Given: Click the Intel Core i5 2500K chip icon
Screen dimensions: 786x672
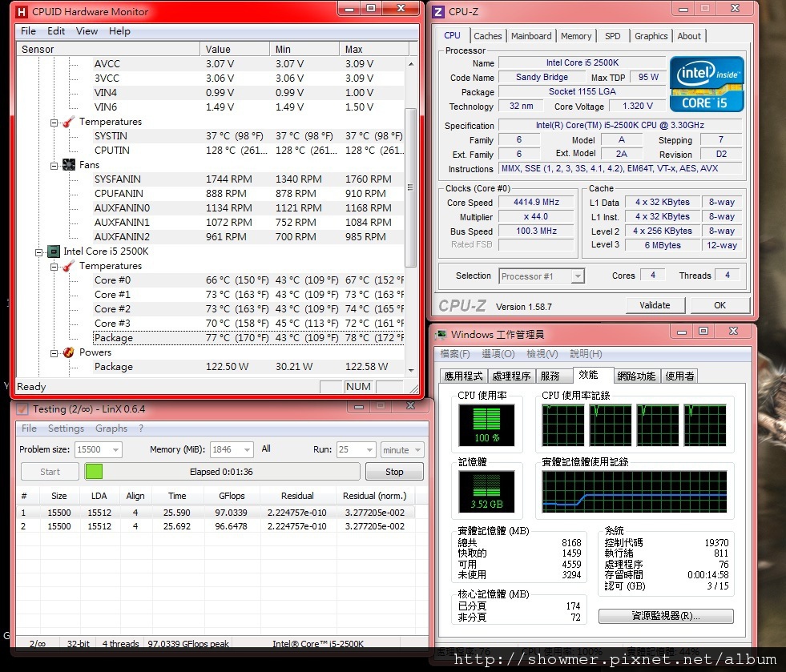Looking at the screenshot, I should click(54, 251).
